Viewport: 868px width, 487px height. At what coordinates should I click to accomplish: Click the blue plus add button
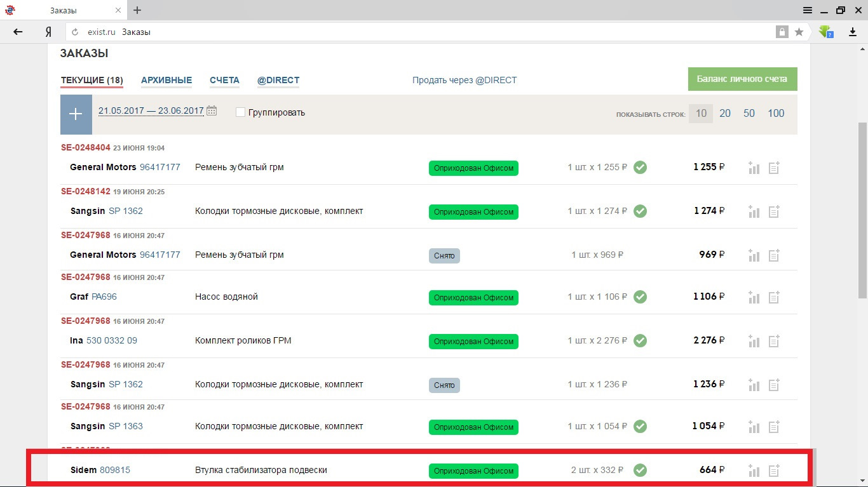pyautogui.click(x=76, y=114)
